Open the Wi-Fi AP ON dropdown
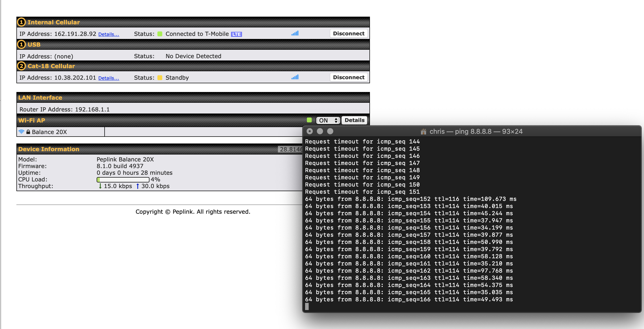The image size is (644, 329). (x=328, y=120)
